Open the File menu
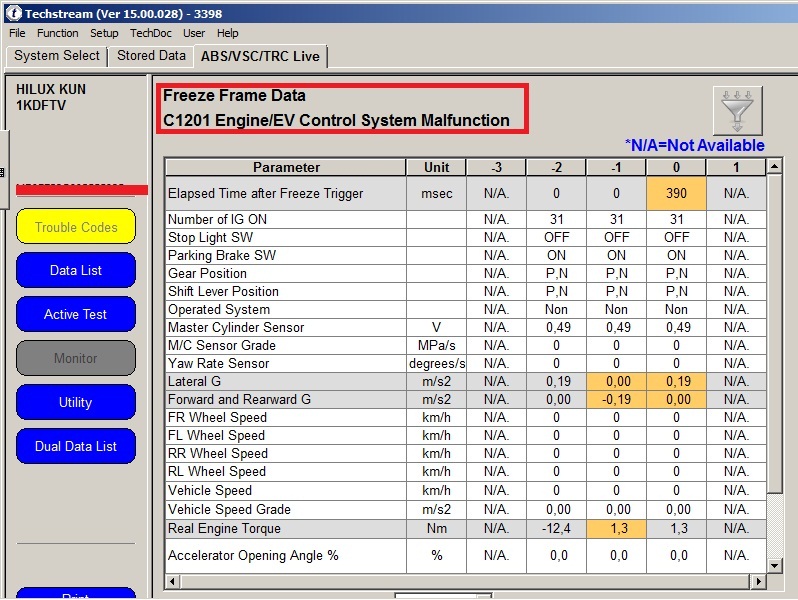 (x=17, y=33)
